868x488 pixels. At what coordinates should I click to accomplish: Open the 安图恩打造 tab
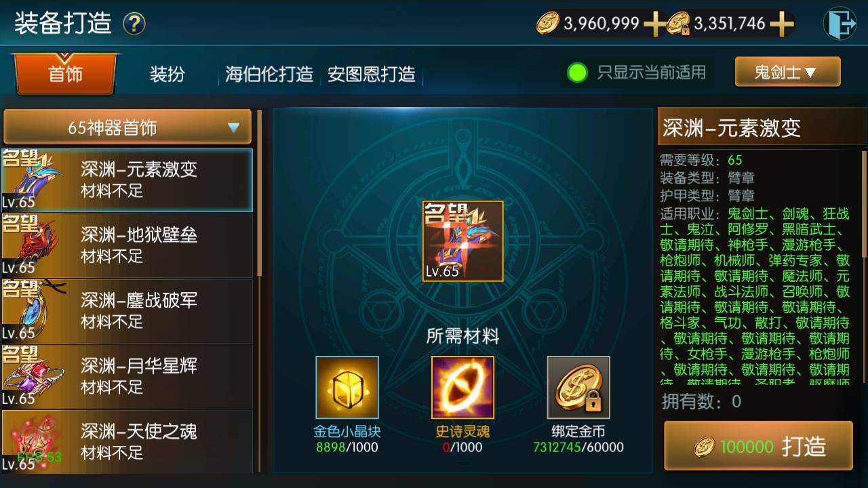pos(371,74)
